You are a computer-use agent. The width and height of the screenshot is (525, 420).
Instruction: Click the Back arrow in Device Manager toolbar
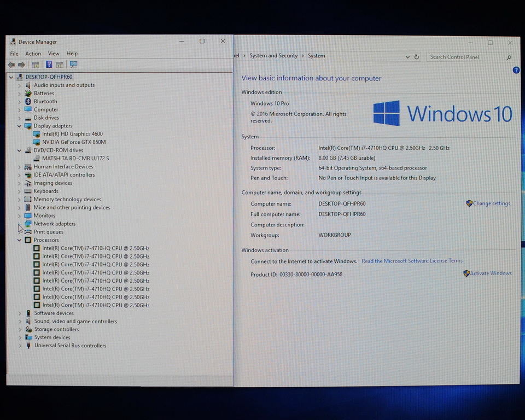click(x=11, y=65)
